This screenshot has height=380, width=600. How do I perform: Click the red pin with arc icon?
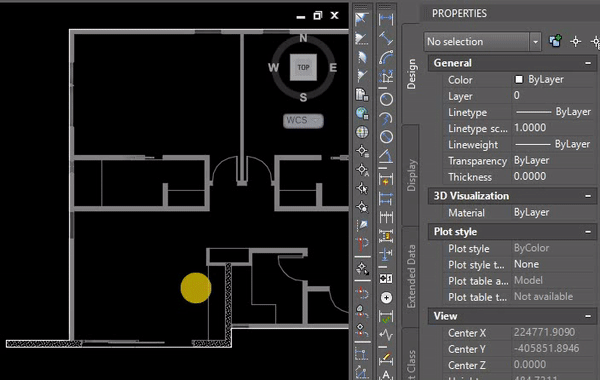362,244
